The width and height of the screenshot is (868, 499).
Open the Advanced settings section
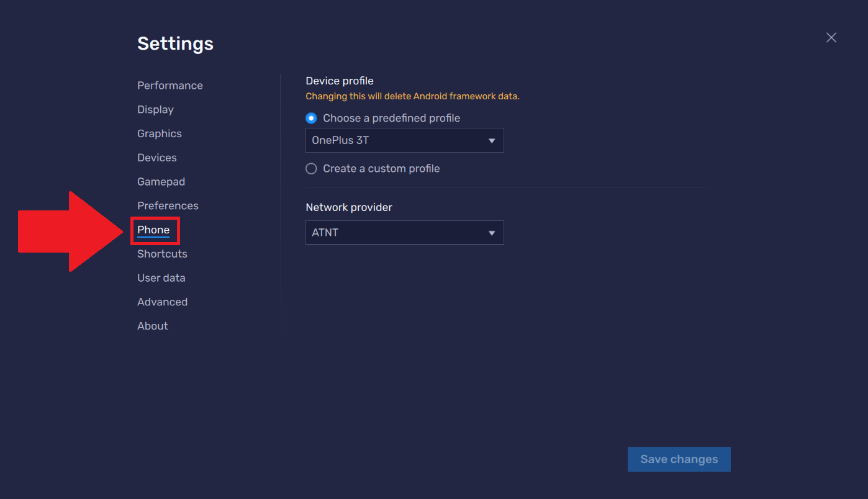tap(162, 302)
